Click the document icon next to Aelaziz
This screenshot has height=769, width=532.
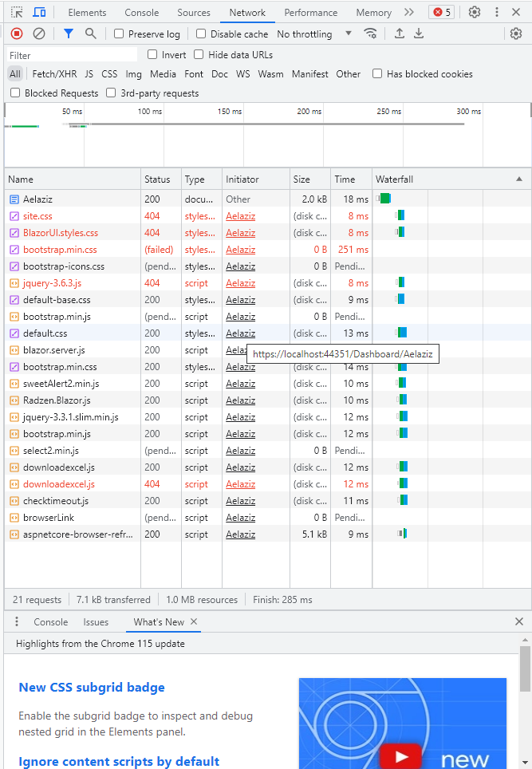(14, 199)
